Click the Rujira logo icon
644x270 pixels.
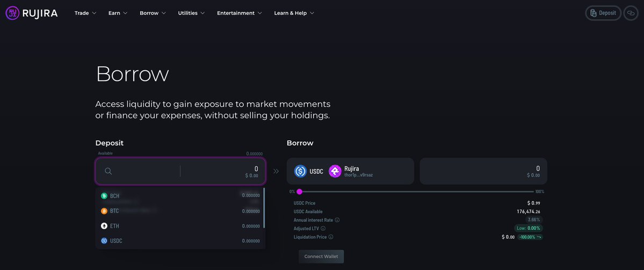point(12,13)
